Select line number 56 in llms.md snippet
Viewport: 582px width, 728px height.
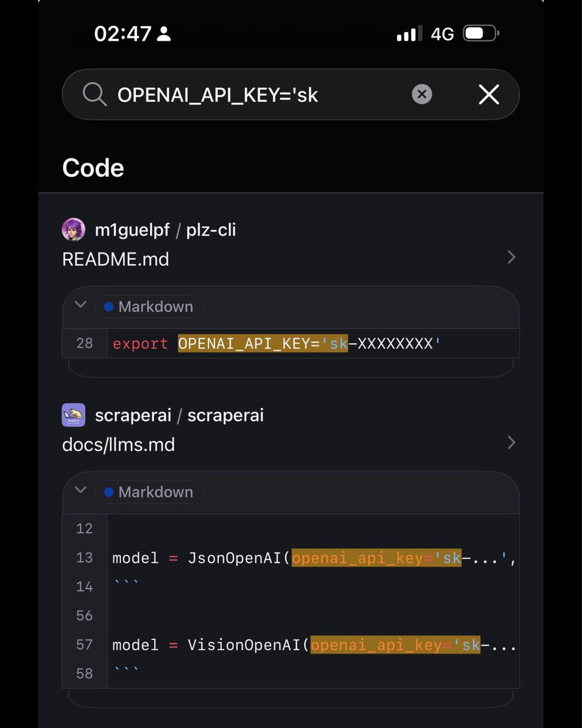point(85,616)
